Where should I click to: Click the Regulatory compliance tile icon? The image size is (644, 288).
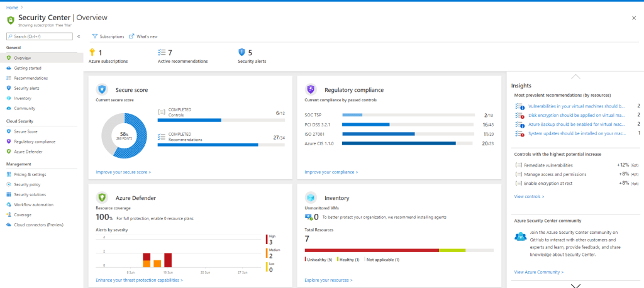[311, 89]
